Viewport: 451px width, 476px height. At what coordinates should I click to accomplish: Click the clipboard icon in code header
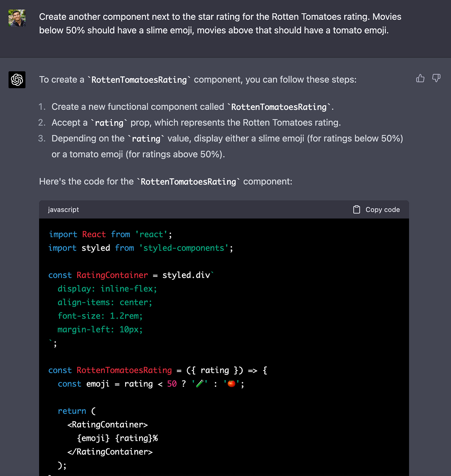357,210
